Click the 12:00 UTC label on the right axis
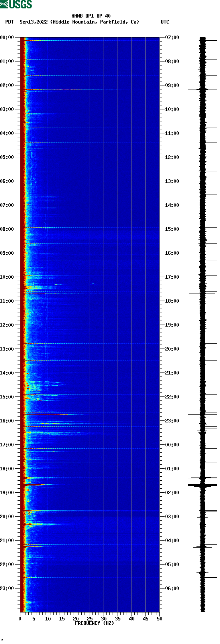The width and height of the screenshot is (220, 644). coord(172,157)
